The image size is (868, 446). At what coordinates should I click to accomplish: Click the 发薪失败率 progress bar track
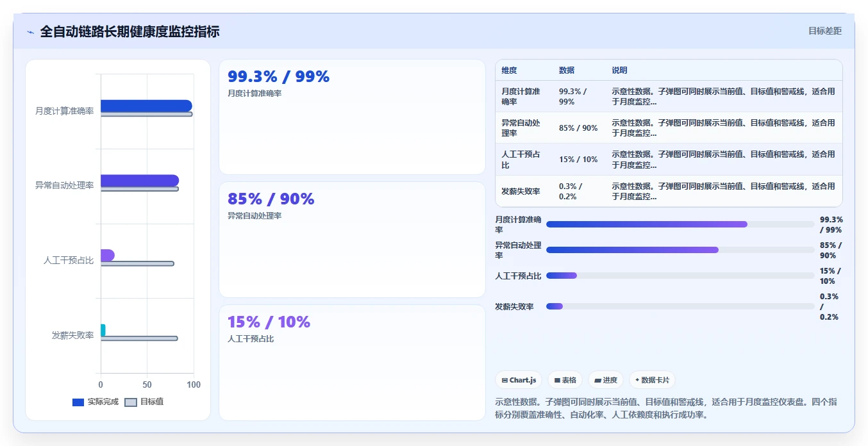point(680,306)
